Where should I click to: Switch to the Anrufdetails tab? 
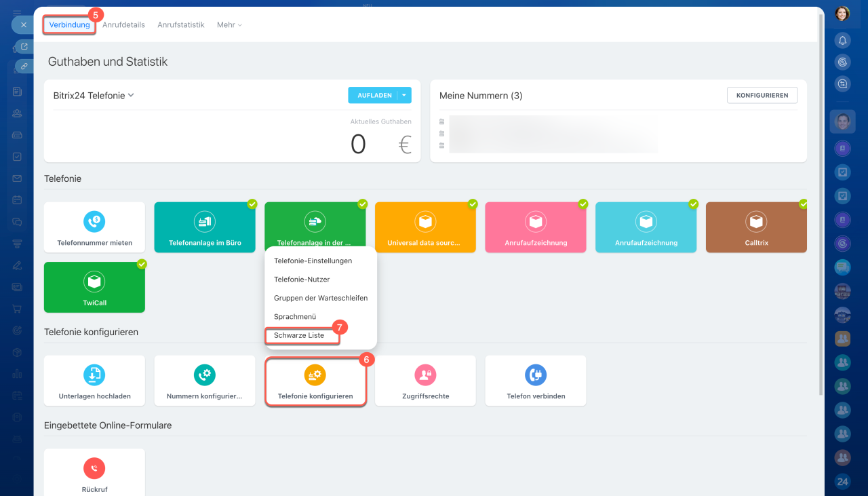(123, 25)
